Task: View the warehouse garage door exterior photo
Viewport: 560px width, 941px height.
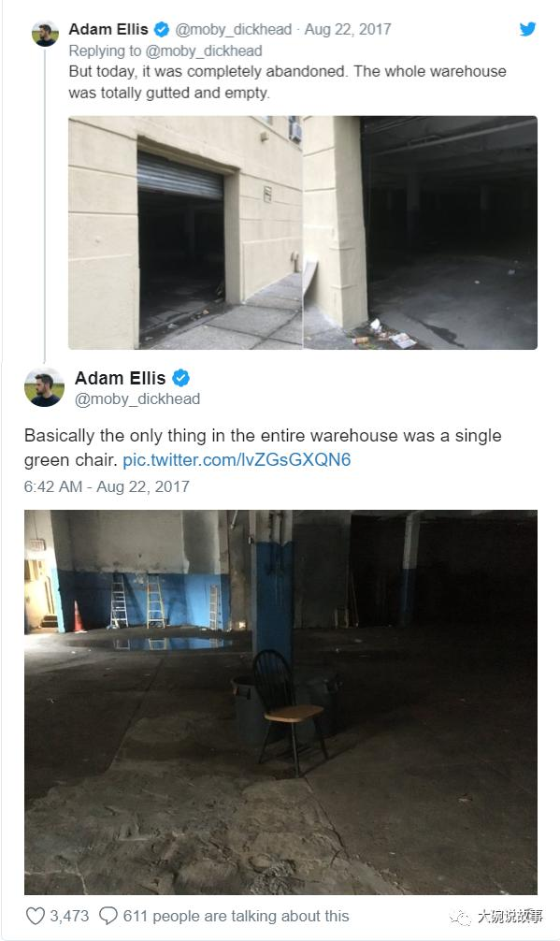Action: [x=185, y=233]
